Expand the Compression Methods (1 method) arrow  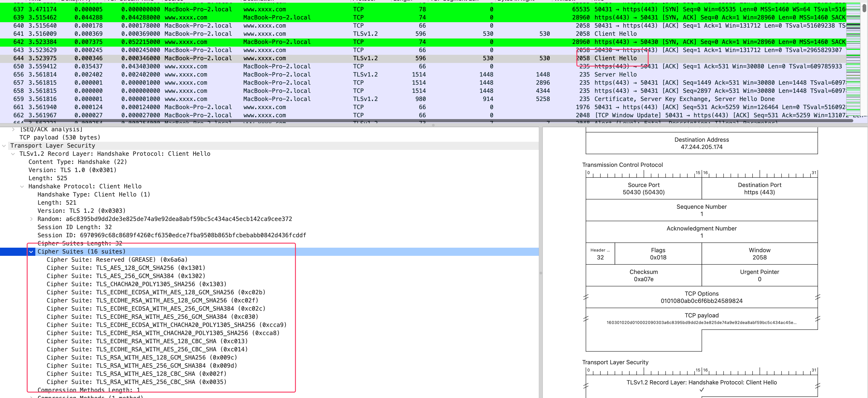point(31,397)
